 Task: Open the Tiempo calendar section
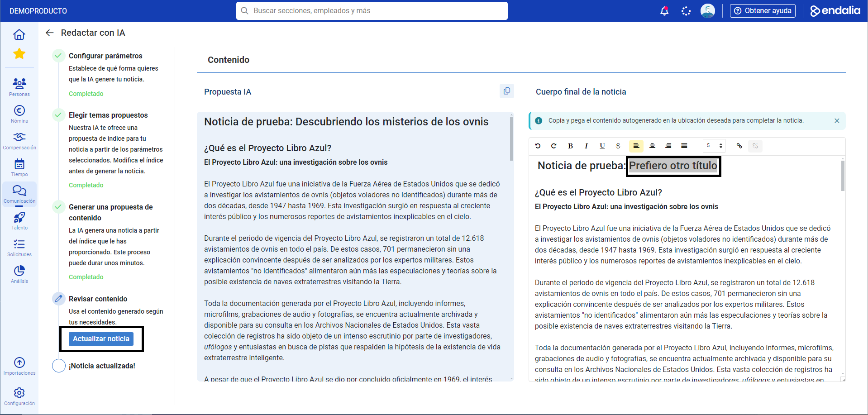click(19, 167)
